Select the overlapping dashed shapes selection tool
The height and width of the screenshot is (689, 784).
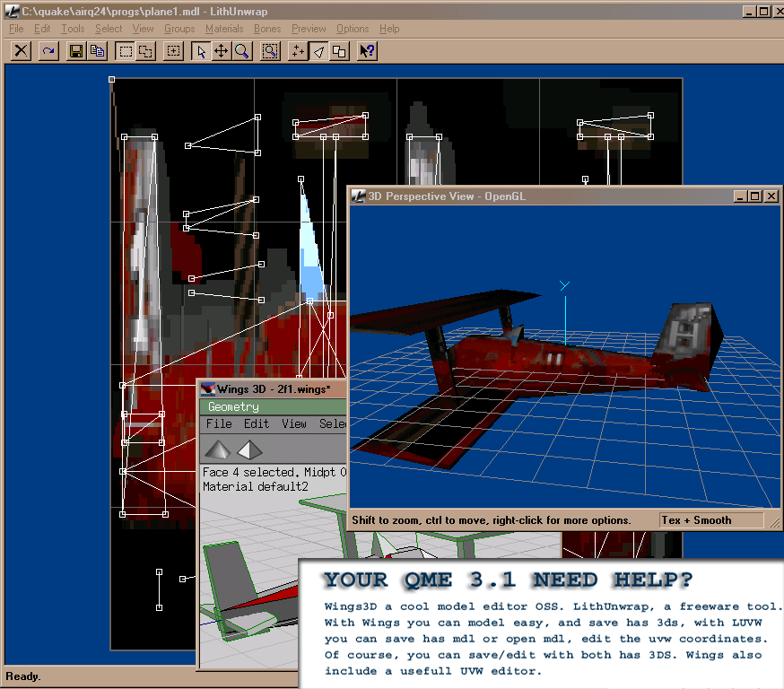146,51
